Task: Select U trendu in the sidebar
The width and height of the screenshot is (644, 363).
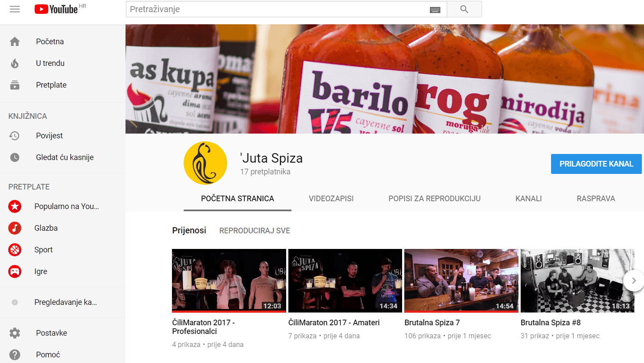Action: 50,63
